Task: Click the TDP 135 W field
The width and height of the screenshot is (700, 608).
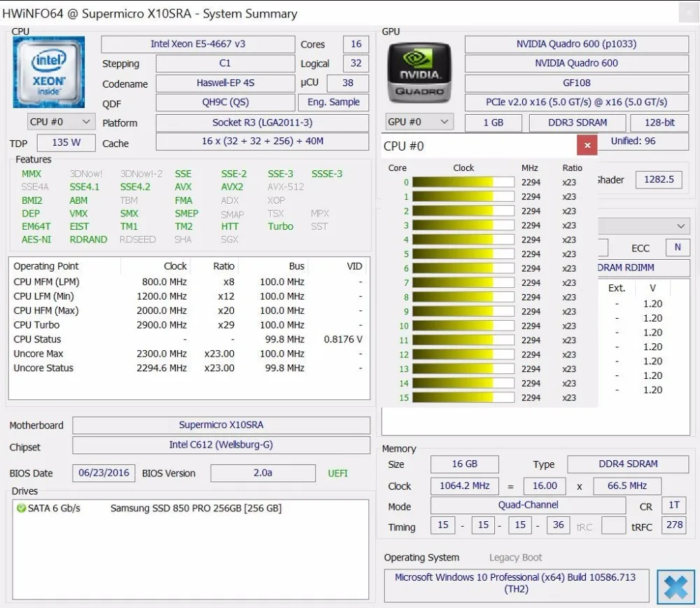Action: point(66,142)
